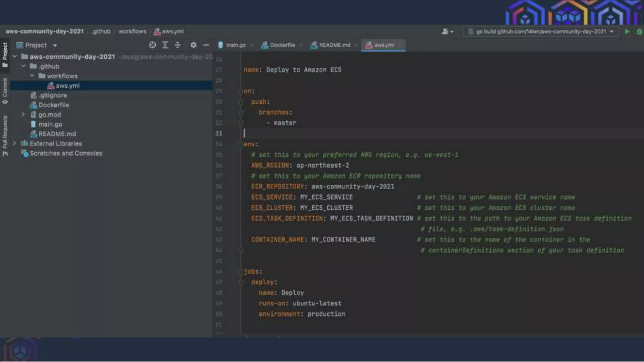The height and width of the screenshot is (362, 644).
Task: Click the Collapse All icon in the Project panel
Action: point(178,45)
